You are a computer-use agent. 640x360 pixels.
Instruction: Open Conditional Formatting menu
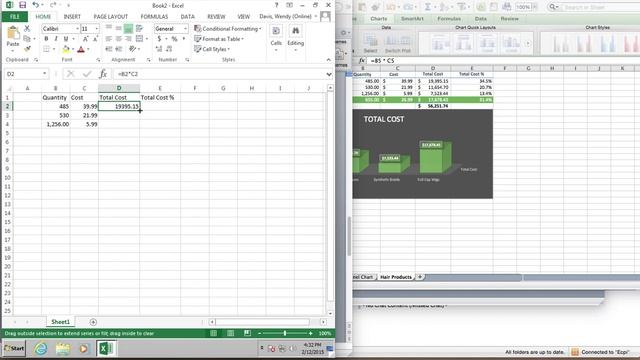coord(228,29)
